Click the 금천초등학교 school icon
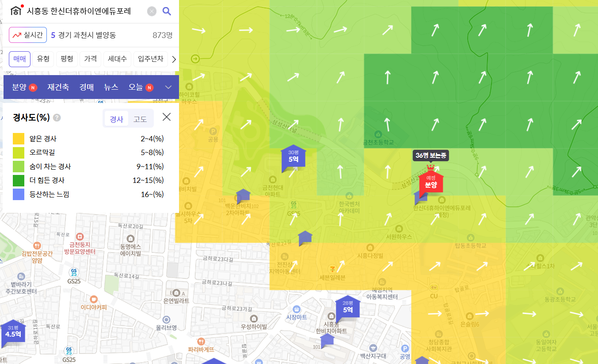Screen dimensions: 598x364 [378, 134]
